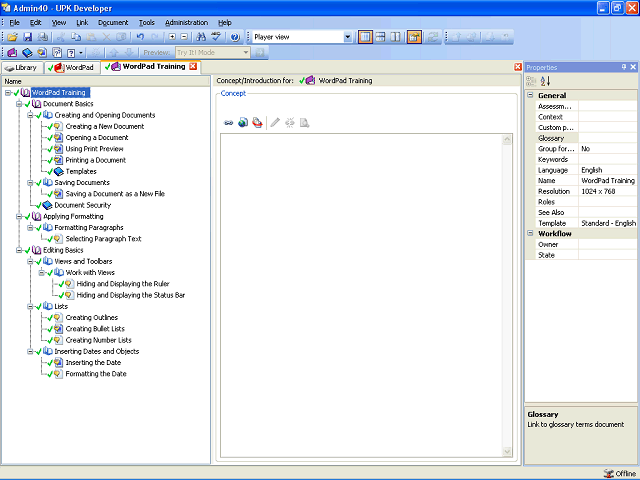The image size is (640, 480).
Task: Open the Try It! Mode preview dropdown
Action: click(245, 53)
